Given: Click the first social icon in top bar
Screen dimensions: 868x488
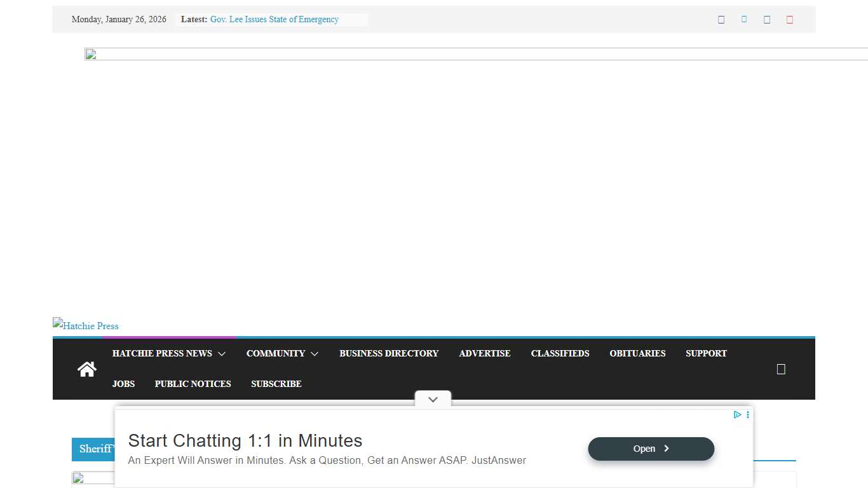Looking at the screenshot, I should pyautogui.click(x=721, y=20).
